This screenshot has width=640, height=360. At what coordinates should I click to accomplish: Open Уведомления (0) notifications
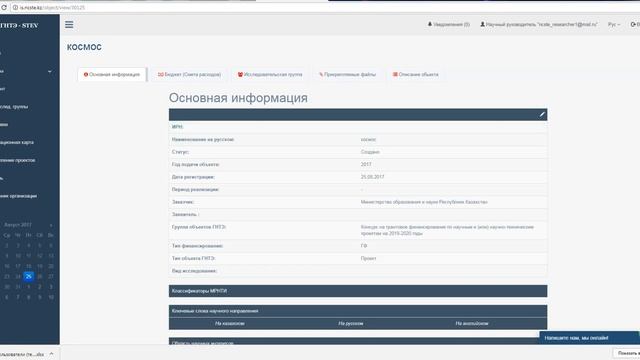click(x=449, y=24)
